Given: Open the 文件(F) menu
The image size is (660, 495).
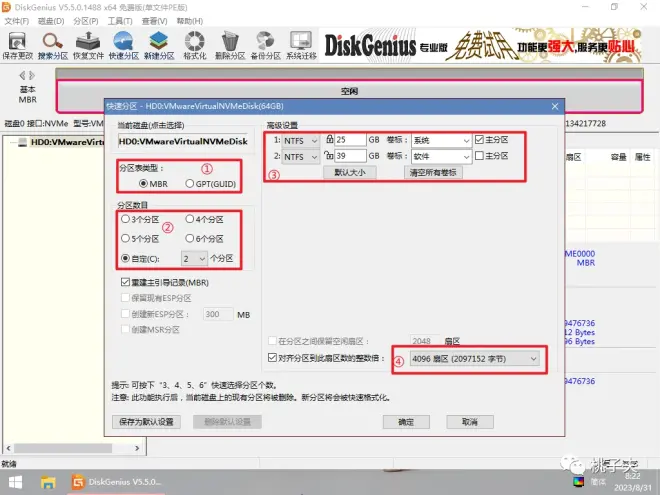Looking at the screenshot, I should pos(16,21).
